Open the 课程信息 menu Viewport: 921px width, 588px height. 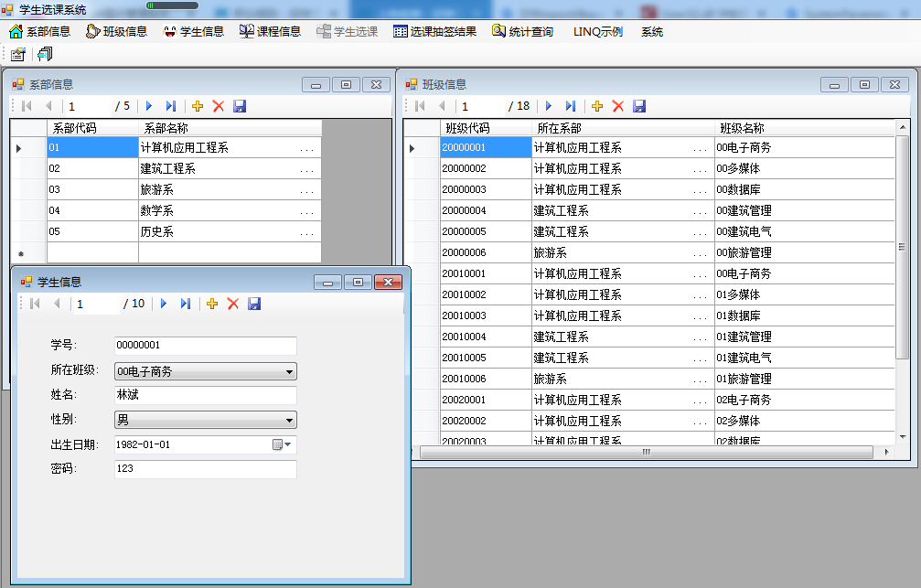click(x=271, y=32)
